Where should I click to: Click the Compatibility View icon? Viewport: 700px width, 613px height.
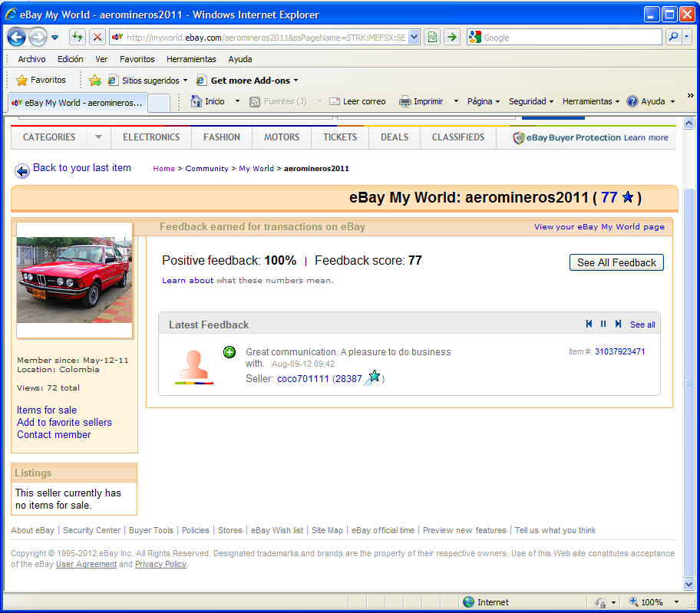432,37
